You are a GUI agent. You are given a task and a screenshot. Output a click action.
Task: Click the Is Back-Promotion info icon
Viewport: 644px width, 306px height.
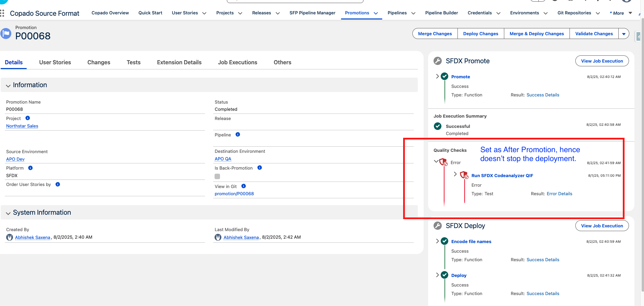260,168
